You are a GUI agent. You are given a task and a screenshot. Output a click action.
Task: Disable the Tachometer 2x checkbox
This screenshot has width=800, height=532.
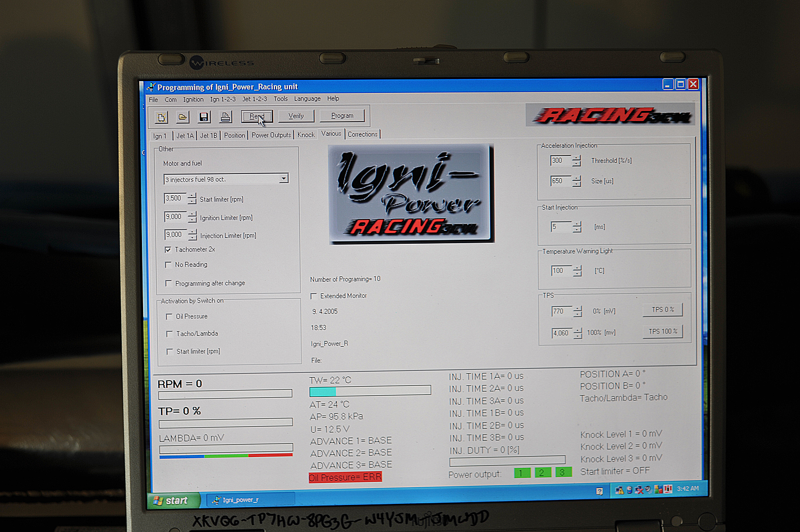click(168, 249)
